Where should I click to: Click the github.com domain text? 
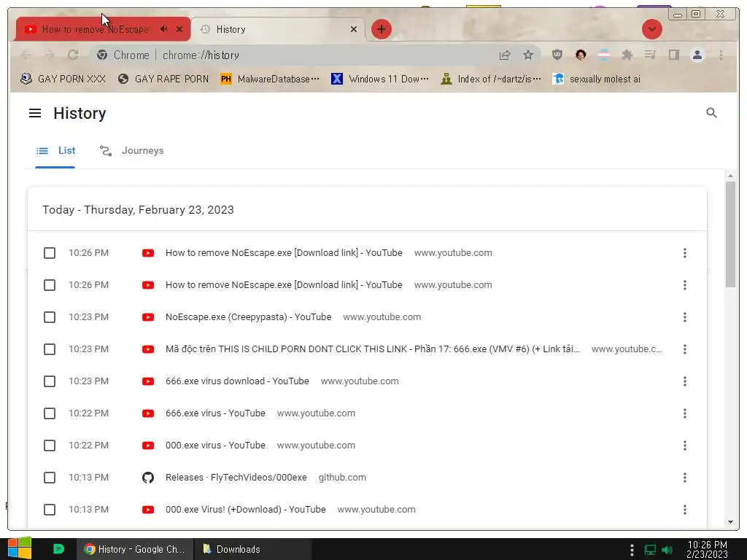click(342, 478)
